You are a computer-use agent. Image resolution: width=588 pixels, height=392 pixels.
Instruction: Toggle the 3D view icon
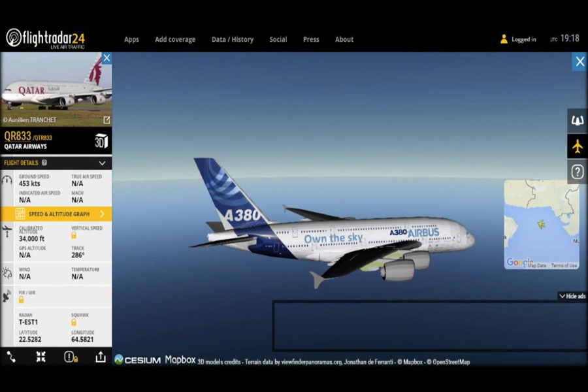pyautogui.click(x=101, y=141)
